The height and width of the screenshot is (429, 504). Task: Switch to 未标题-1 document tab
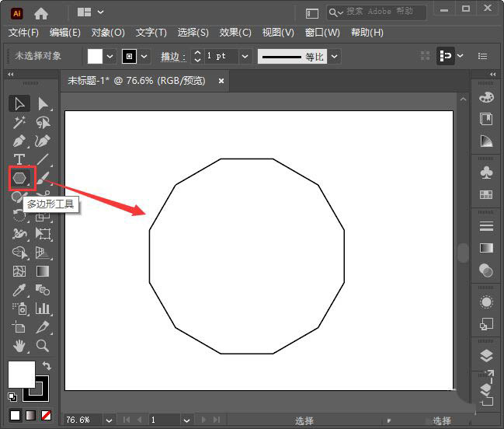136,81
